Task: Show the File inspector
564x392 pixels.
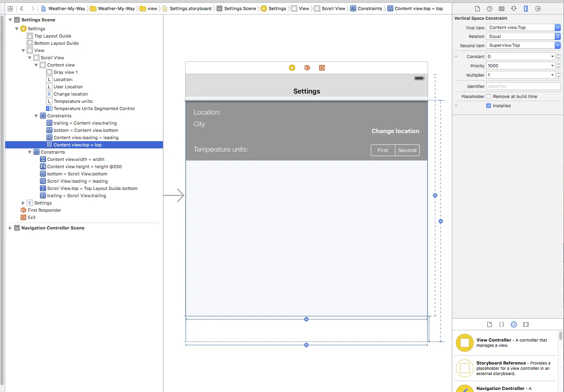Action: [477, 8]
